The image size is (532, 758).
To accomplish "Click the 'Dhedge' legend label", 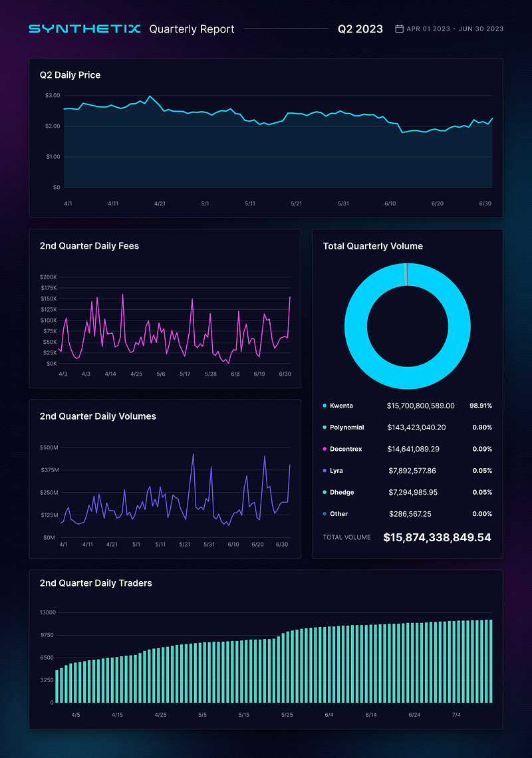I will [x=342, y=492].
